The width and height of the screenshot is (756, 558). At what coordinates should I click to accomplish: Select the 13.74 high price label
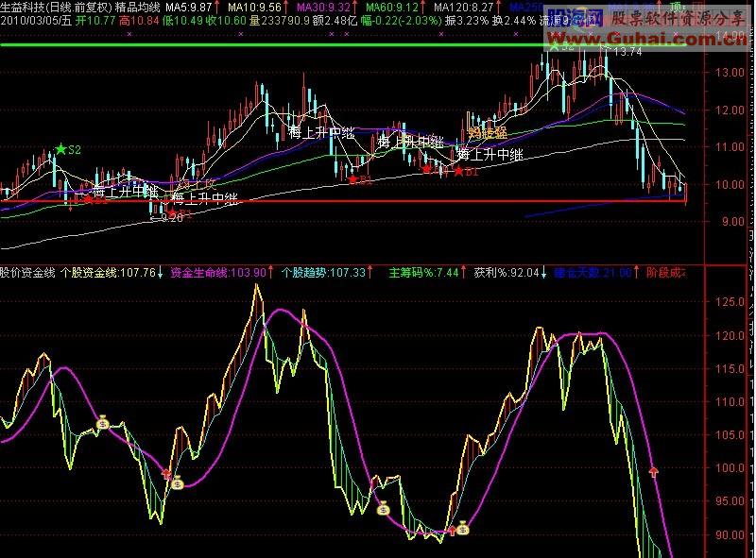pos(627,52)
